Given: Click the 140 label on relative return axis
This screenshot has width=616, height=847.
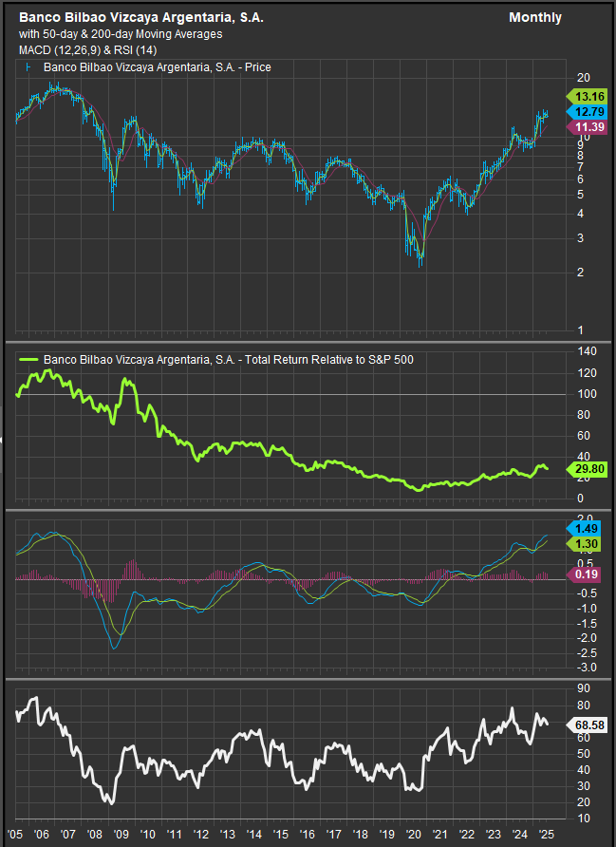Looking at the screenshot, I should [x=587, y=351].
